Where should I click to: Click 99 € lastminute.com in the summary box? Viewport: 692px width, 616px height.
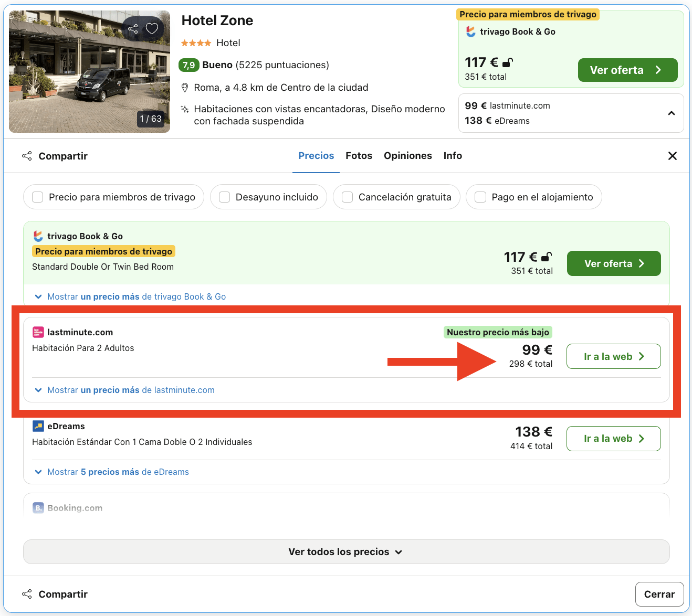coord(508,105)
